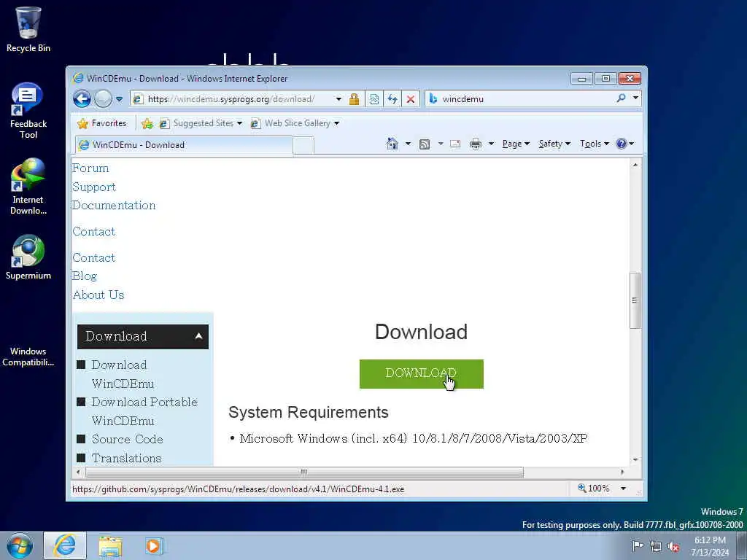The width and height of the screenshot is (747, 560).
Task: Select the Supermium desktop shortcut
Action: 28,257
